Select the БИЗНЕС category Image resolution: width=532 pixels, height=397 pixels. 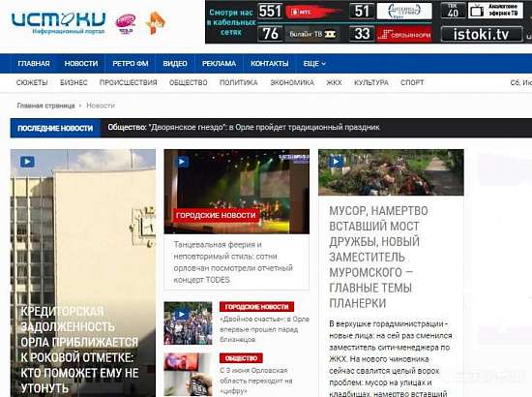pyautogui.click(x=74, y=82)
